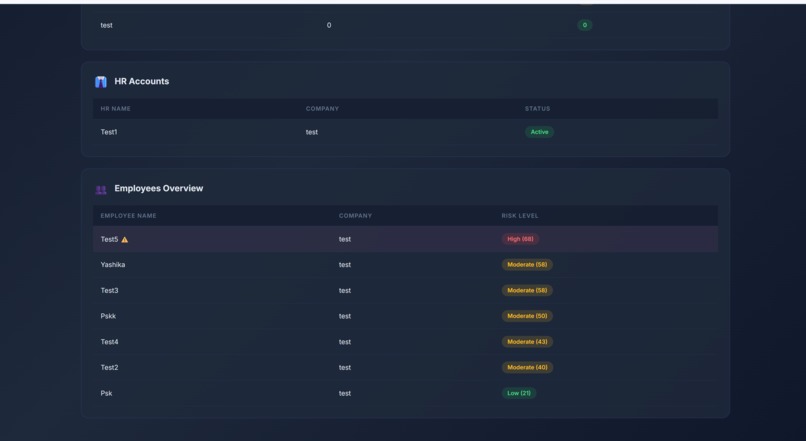Image resolution: width=806 pixels, height=441 pixels.
Task: Click the Employees Overview heading
Action: (x=158, y=188)
